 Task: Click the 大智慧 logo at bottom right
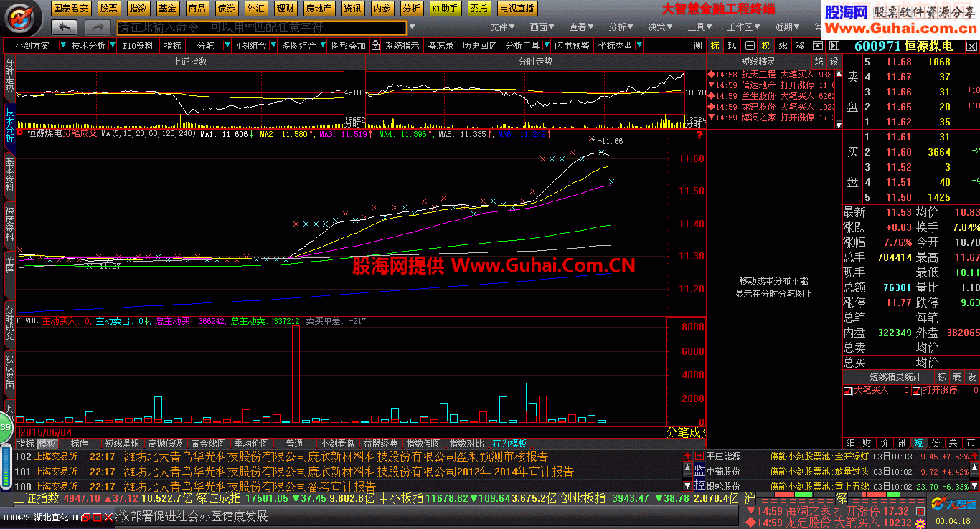(x=956, y=504)
